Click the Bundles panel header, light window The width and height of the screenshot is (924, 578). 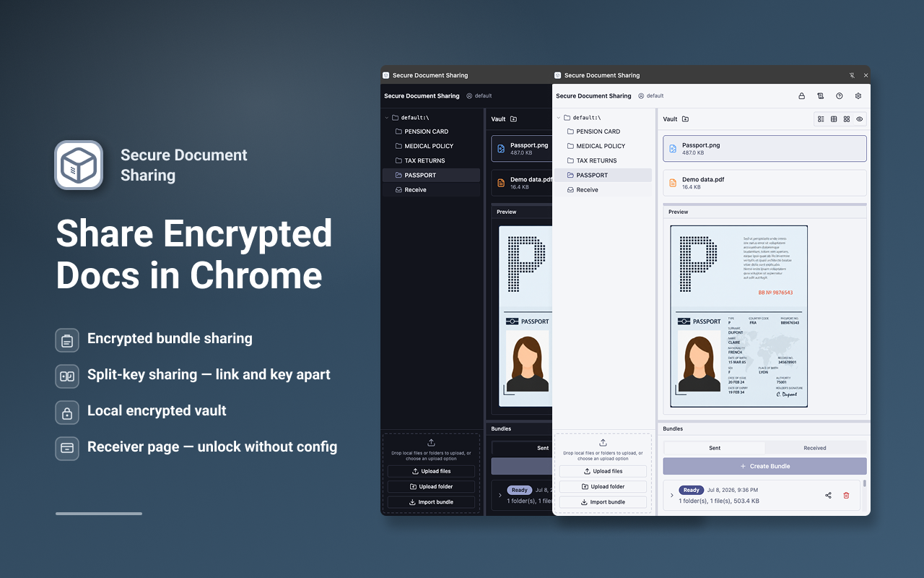pyautogui.click(x=764, y=428)
